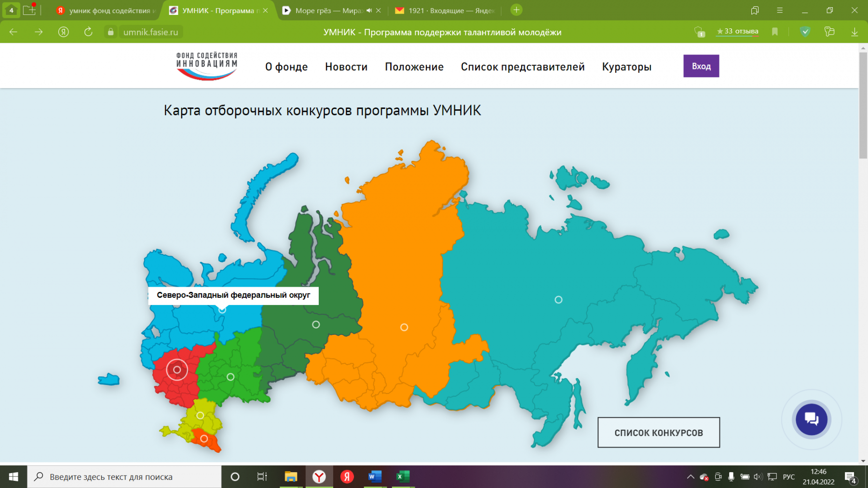Open Word from the taskbar

375,476
